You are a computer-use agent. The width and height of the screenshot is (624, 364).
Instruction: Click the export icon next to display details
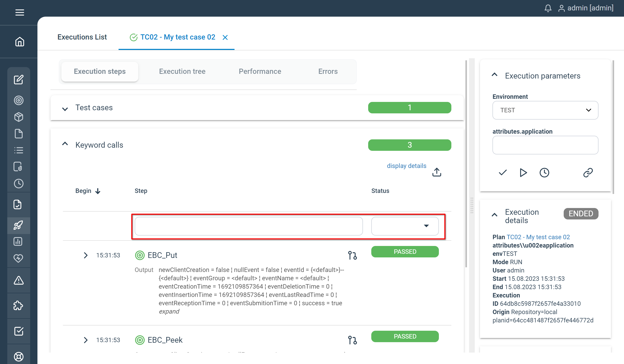pyautogui.click(x=437, y=172)
